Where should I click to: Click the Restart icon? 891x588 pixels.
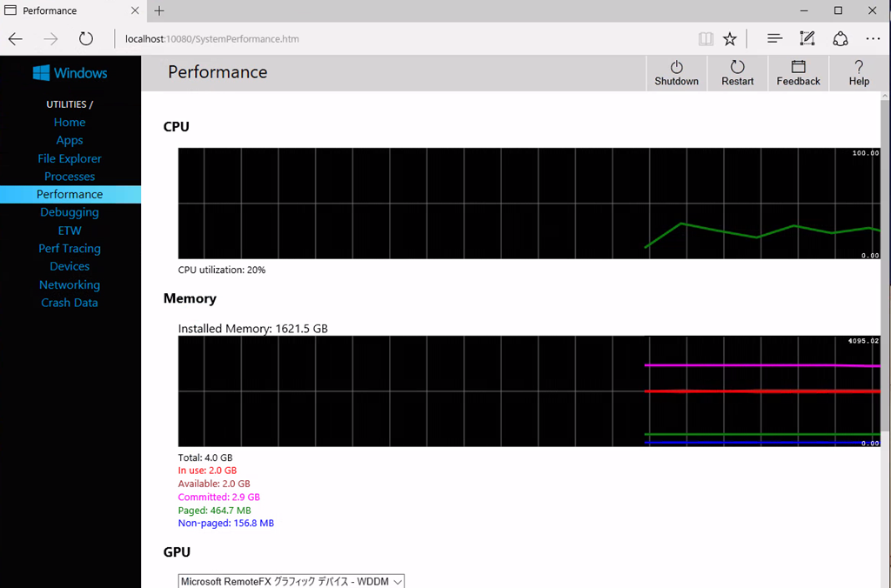(x=737, y=67)
